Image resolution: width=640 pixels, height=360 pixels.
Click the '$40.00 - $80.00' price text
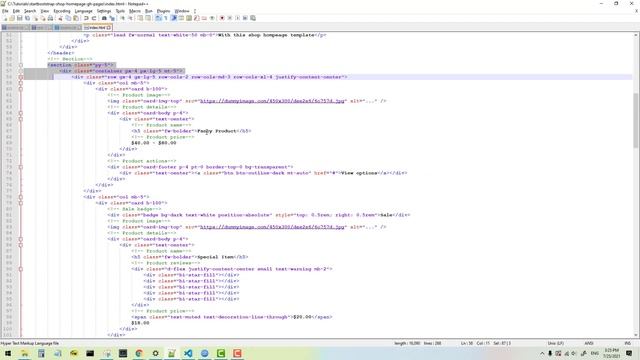point(154,143)
